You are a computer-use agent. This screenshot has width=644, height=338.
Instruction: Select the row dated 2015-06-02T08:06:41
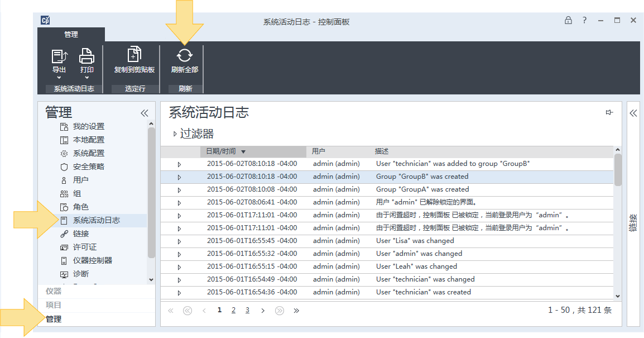point(387,202)
